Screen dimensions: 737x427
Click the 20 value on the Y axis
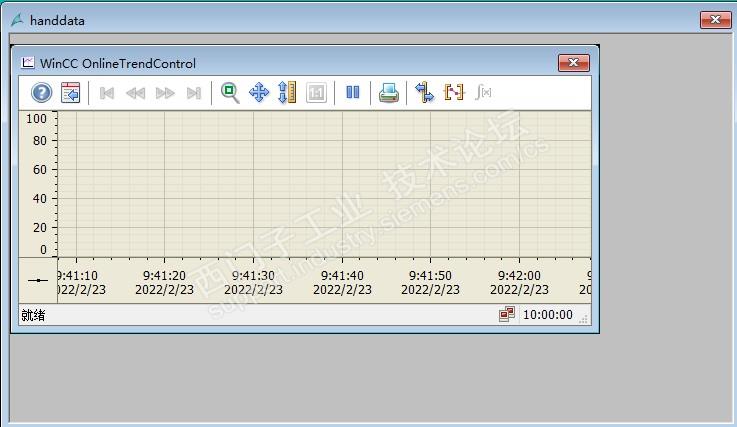[x=39, y=228]
